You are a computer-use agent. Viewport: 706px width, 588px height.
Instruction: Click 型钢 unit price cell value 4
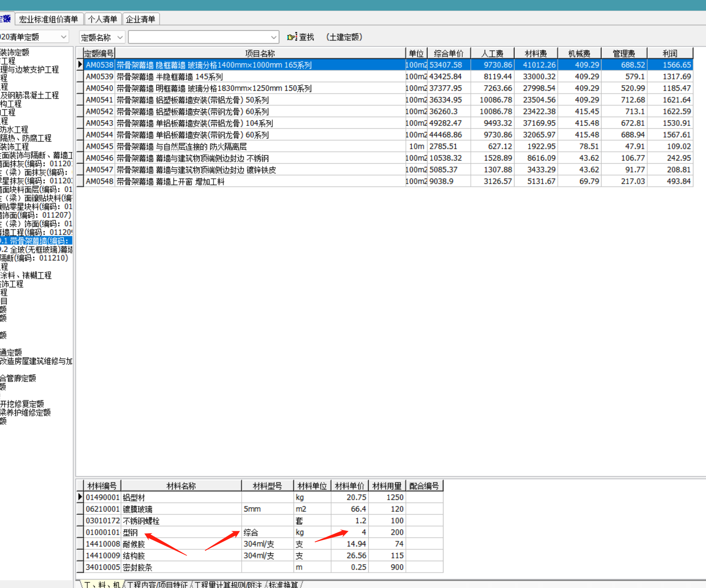350,532
